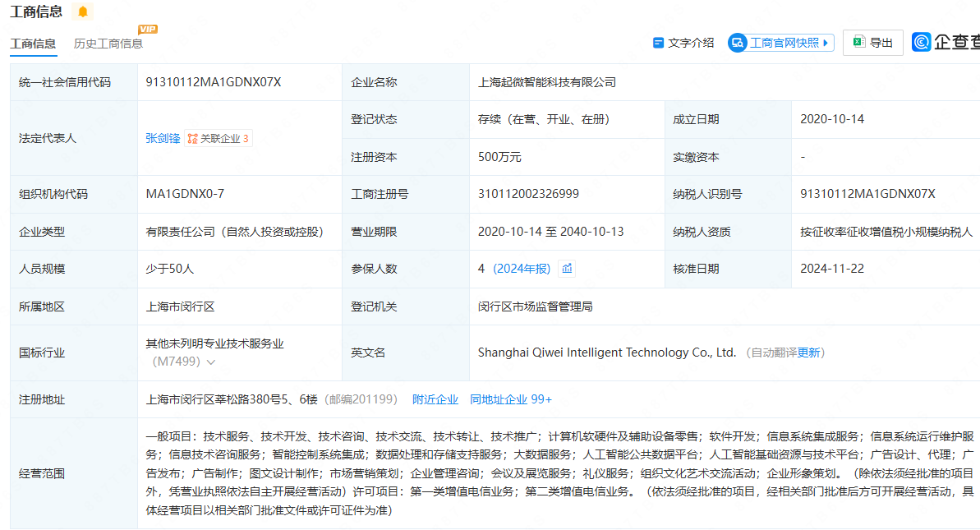The height and width of the screenshot is (530, 980).
Task: Click the 文字介绍 document icon
Action: (x=658, y=43)
